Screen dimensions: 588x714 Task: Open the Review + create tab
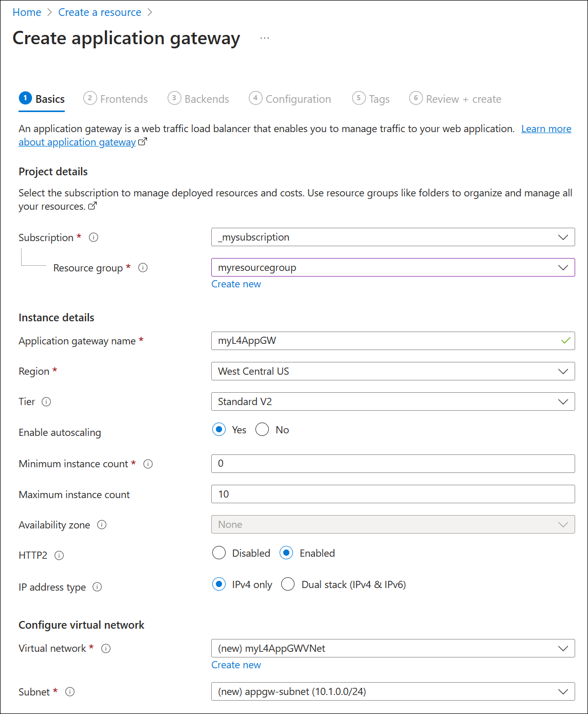463,99
